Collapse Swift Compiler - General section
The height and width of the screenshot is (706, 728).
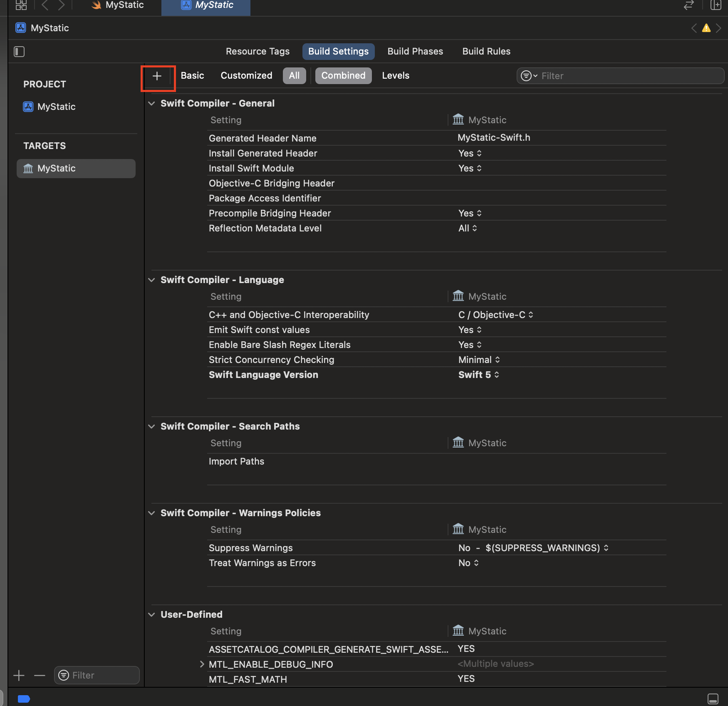pos(151,103)
